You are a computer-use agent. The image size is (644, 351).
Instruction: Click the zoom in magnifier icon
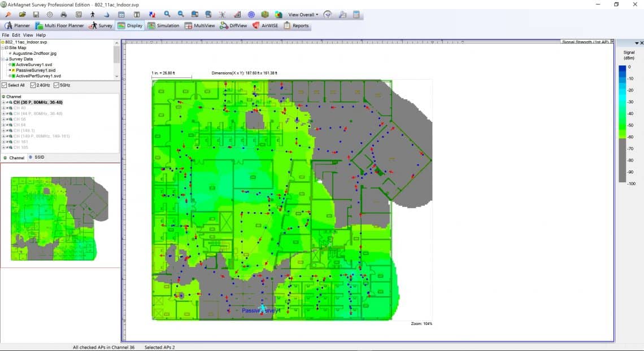[167, 14]
